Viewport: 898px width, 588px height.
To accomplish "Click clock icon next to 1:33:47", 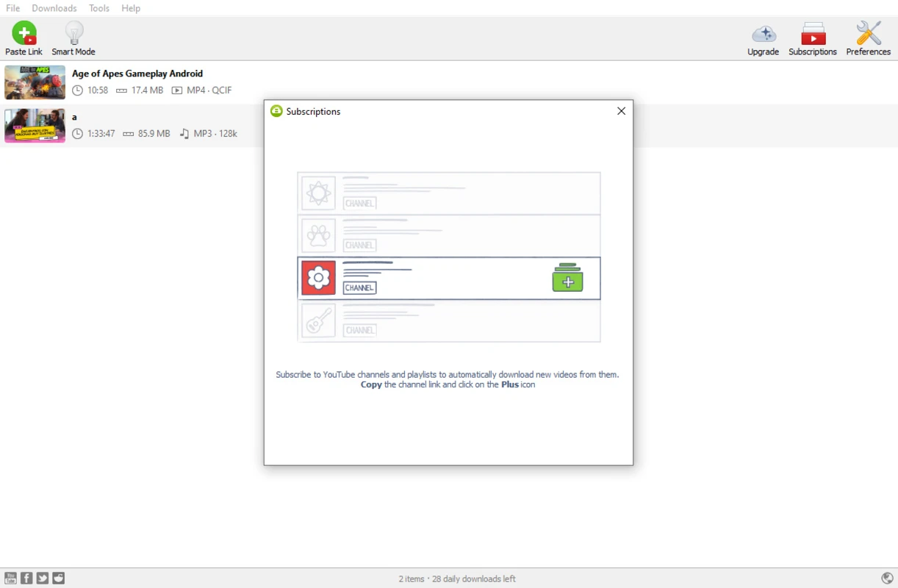I will pos(78,134).
